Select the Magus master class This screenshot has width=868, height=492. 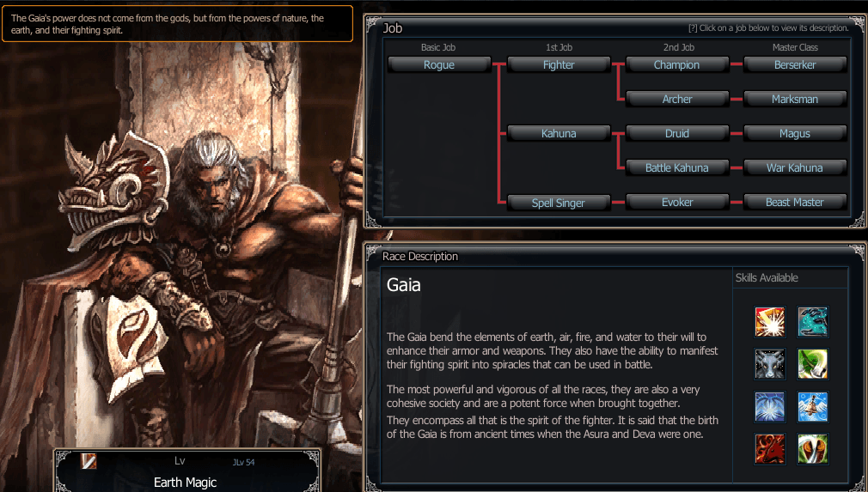(x=795, y=133)
